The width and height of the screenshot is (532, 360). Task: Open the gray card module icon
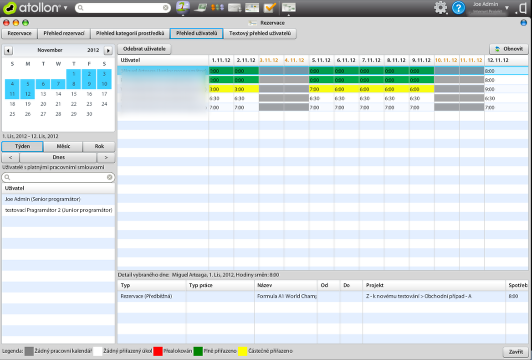[x=234, y=7]
